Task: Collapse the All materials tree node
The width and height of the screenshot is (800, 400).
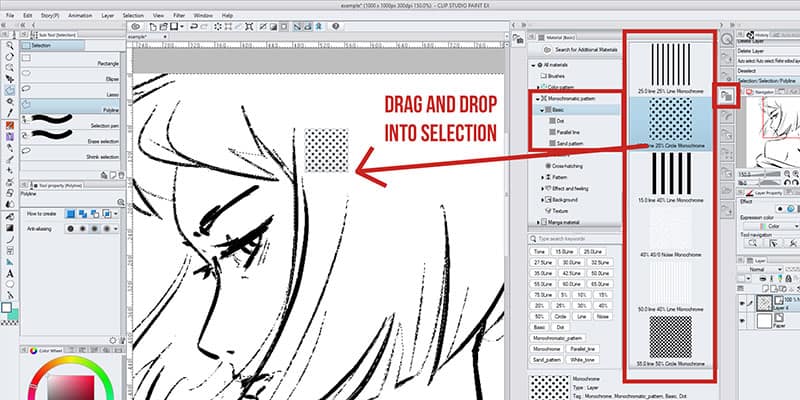Action: click(x=533, y=65)
